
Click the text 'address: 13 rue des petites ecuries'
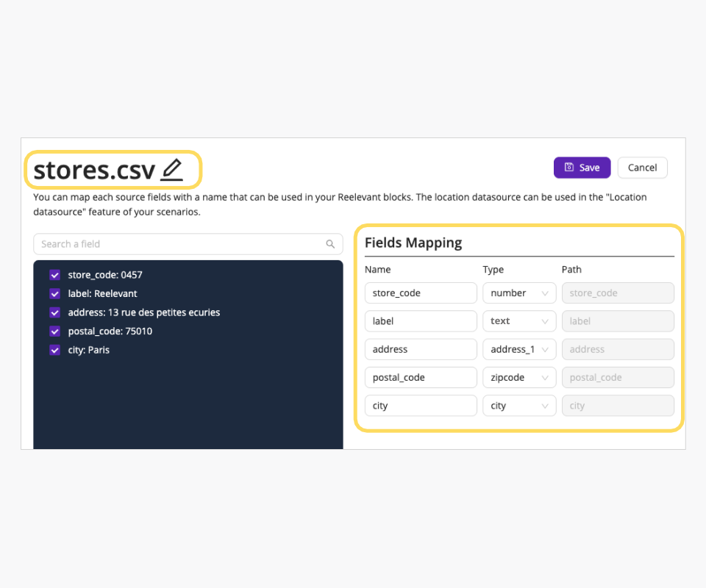[143, 312]
